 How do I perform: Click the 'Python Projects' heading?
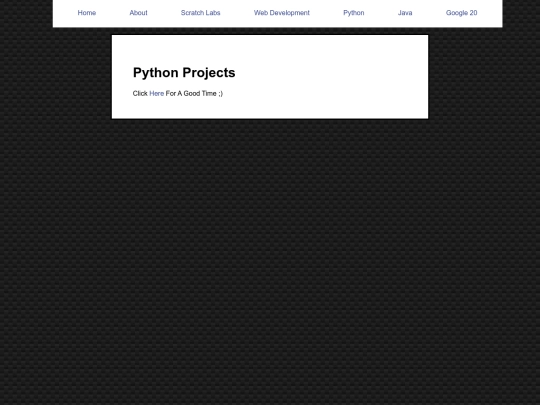[x=184, y=73]
